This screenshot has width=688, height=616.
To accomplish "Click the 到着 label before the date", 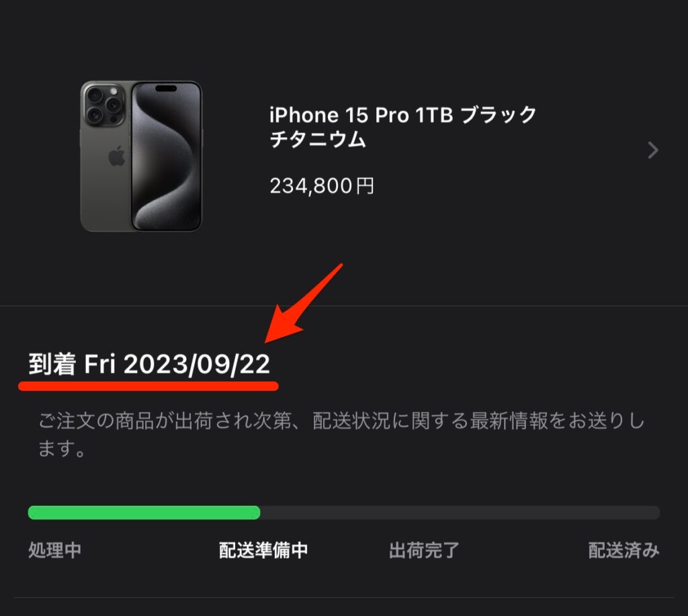I will click(x=52, y=364).
